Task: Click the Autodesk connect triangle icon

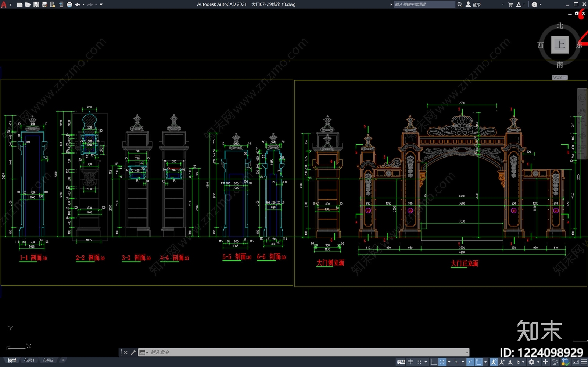Action: (519, 4)
